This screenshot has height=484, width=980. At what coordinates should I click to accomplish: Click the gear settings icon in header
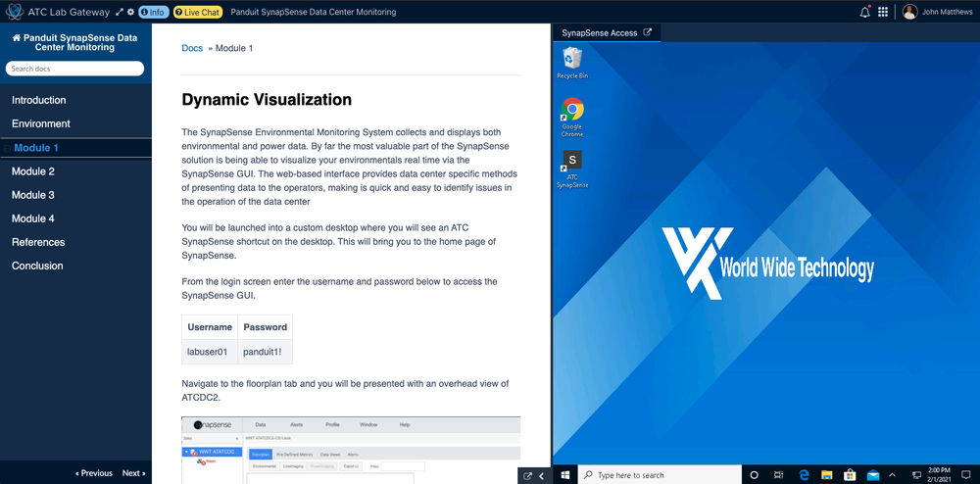pos(130,12)
